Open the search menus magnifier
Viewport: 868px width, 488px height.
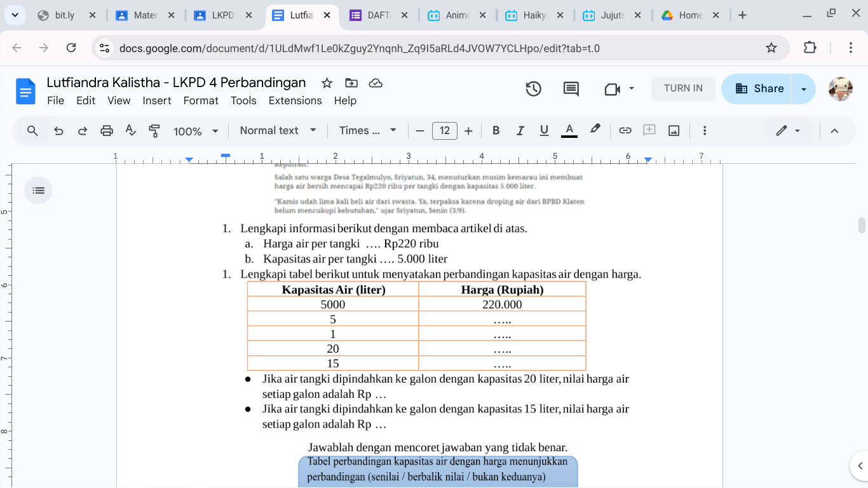pos(32,131)
